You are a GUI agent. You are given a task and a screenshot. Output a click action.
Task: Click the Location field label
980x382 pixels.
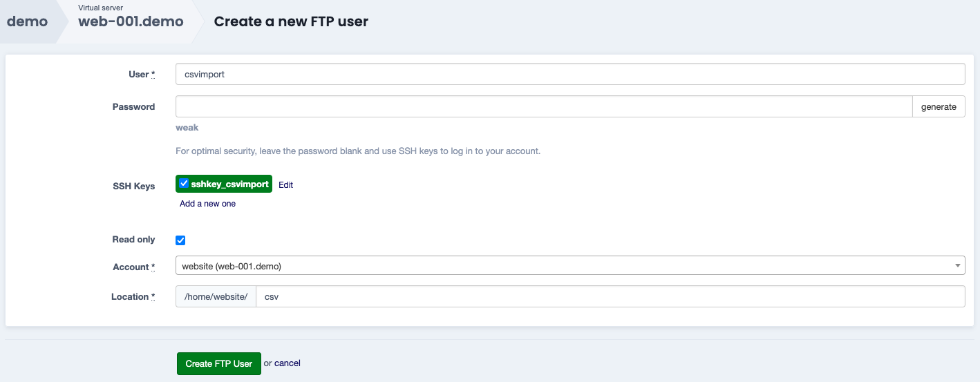point(131,297)
